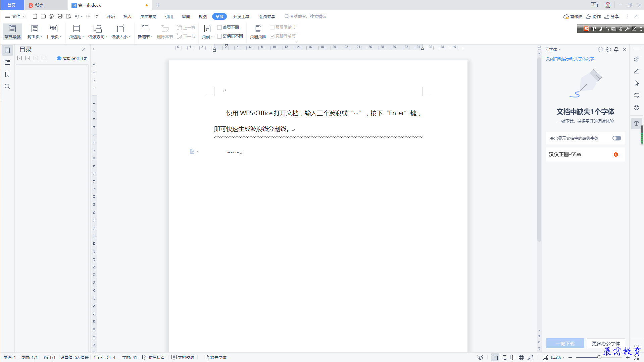Open the 云字体 dropdown
The height and width of the screenshot is (362, 644).
pos(552,50)
